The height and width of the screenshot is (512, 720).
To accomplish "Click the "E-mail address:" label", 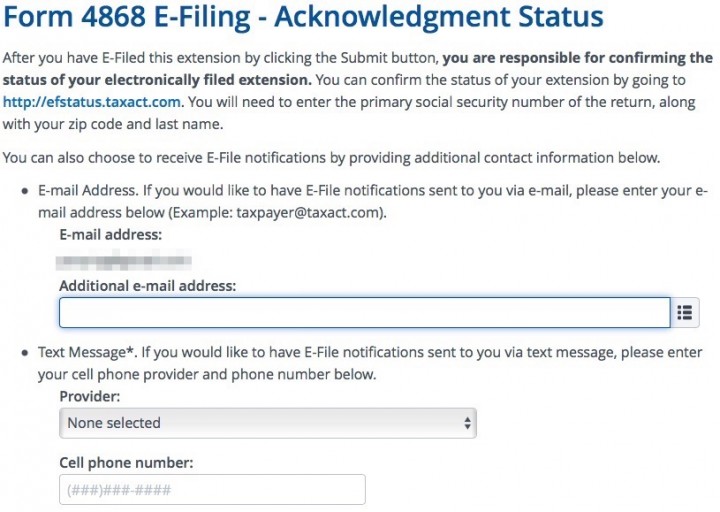I will 111,235.
